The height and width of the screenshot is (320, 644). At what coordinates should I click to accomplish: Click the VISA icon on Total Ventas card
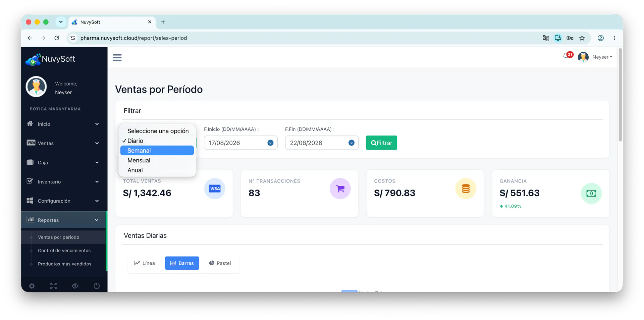click(x=215, y=189)
